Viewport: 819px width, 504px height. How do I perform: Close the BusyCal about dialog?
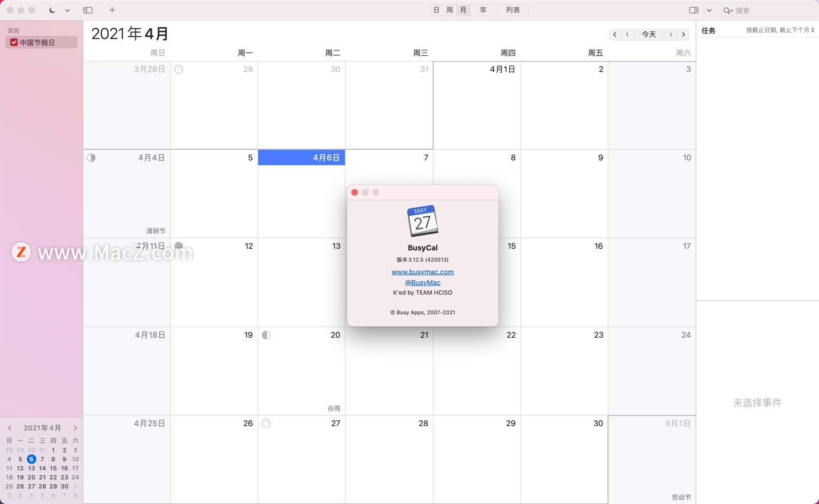(x=355, y=192)
